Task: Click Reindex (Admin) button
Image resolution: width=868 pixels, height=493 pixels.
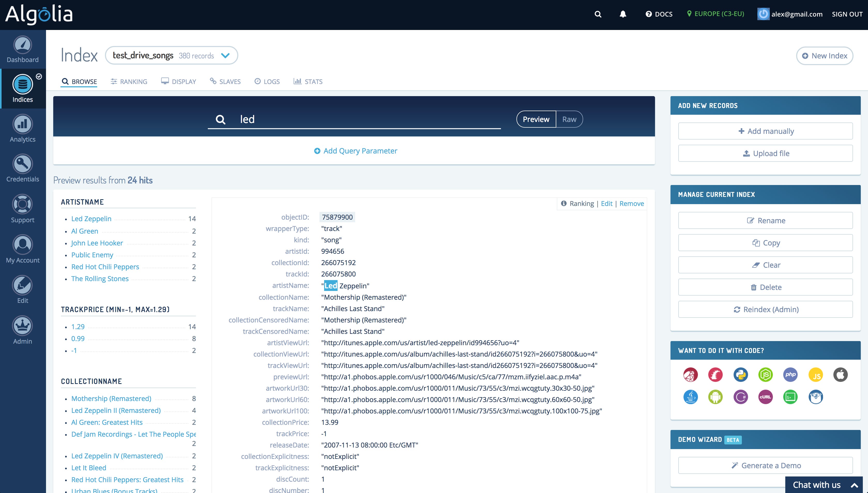Action: (x=765, y=310)
